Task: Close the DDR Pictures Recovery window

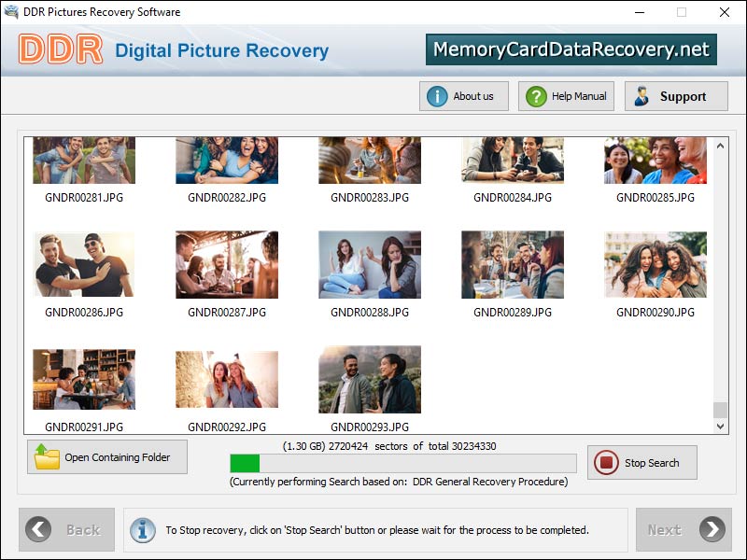Action: pos(725,12)
